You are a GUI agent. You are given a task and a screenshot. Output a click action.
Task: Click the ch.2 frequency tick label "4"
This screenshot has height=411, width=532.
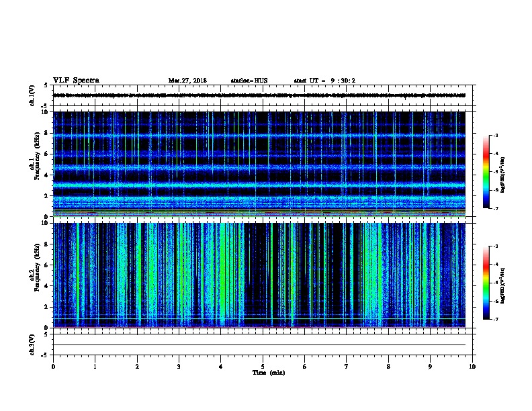(46, 286)
